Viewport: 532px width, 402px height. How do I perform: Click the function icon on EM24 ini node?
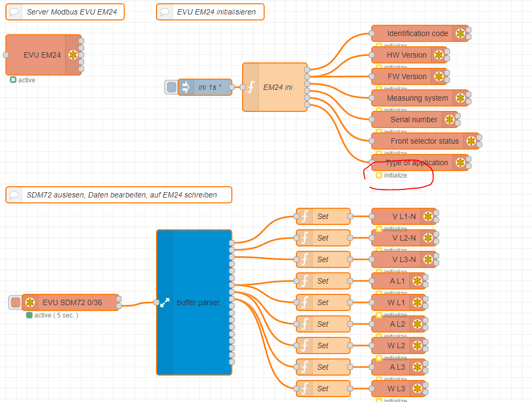tap(251, 87)
